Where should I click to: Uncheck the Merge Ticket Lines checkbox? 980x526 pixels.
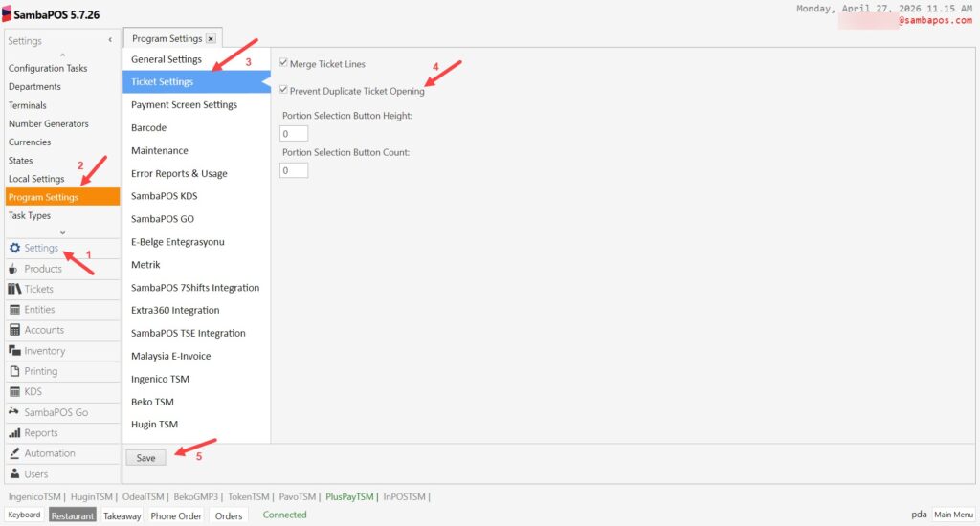pyautogui.click(x=283, y=64)
